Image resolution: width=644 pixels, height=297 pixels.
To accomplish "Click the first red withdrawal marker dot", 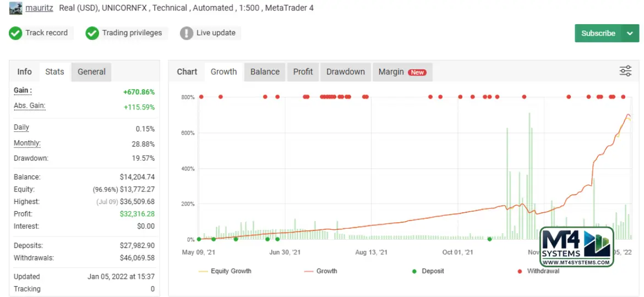I will 201,97.
